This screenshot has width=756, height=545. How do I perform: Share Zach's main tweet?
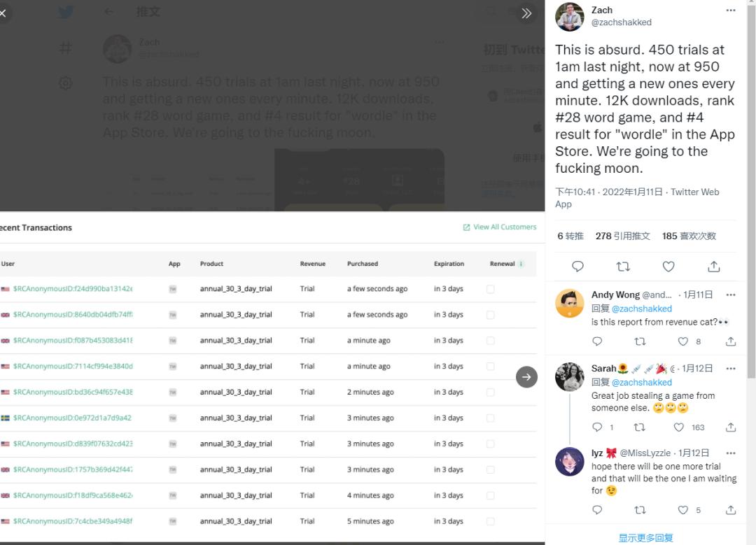coord(713,267)
